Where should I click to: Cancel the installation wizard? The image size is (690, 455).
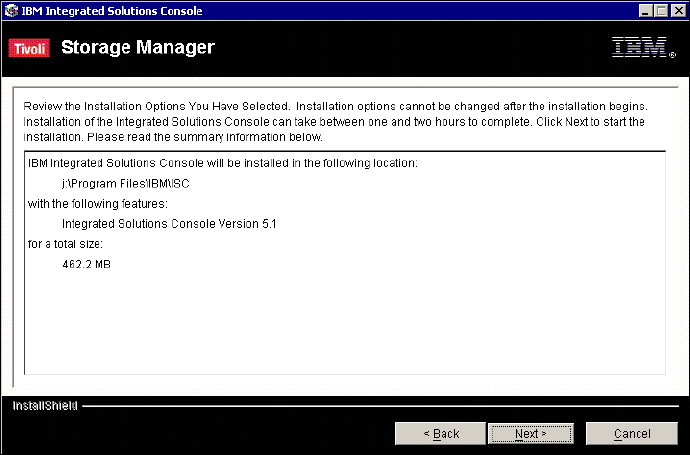631,434
